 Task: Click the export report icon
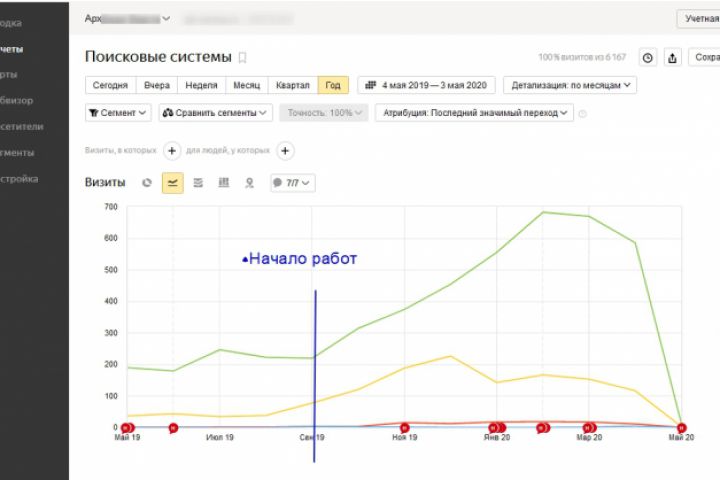pyautogui.click(x=672, y=58)
